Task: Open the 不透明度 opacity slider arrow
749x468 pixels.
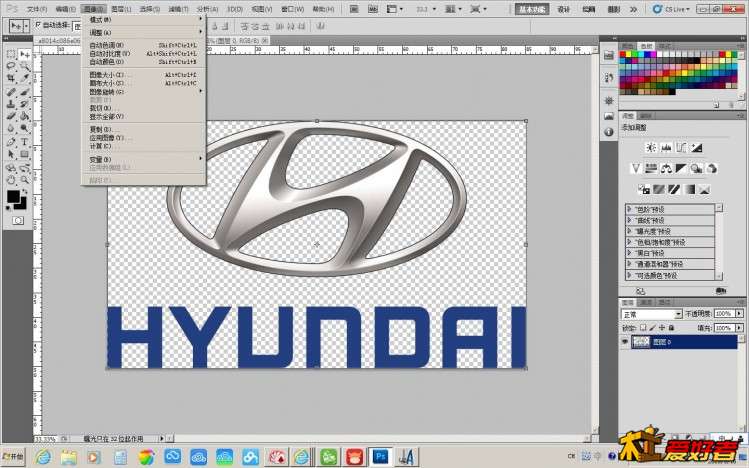Action: pos(739,314)
